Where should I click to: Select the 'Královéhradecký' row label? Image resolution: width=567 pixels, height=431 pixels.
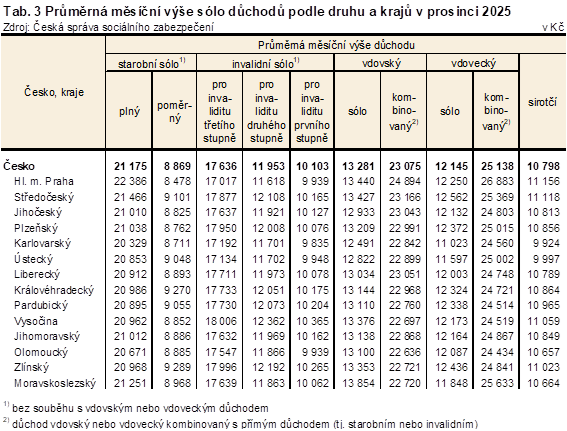point(54,290)
